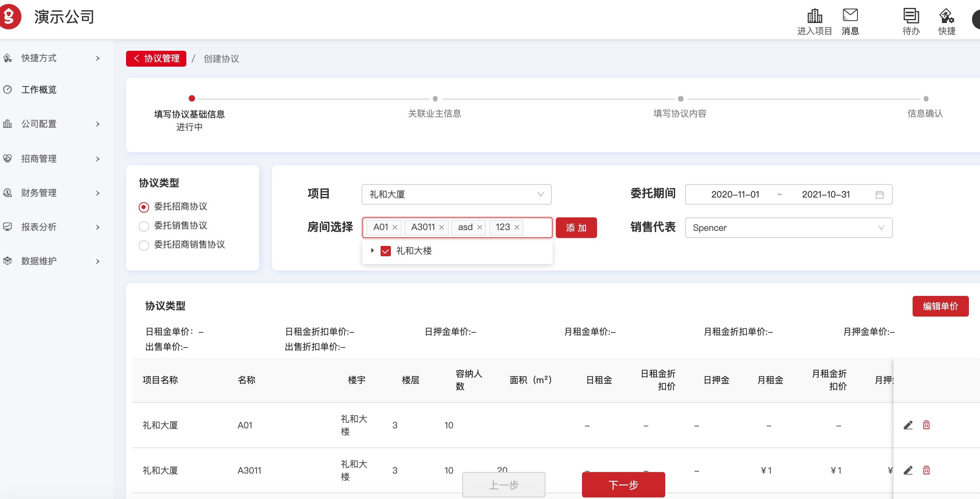Image resolution: width=980 pixels, height=499 pixels.
Task: Click calendar icon in 委托期间 field
Action: point(880,195)
